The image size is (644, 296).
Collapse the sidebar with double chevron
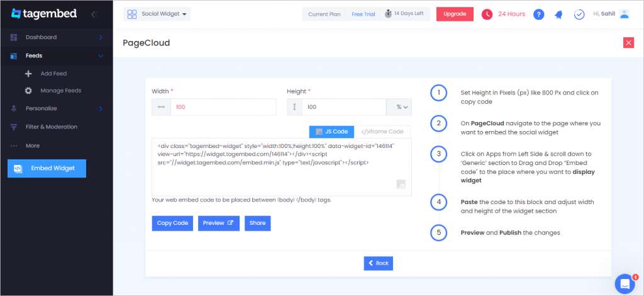pyautogui.click(x=94, y=14)
